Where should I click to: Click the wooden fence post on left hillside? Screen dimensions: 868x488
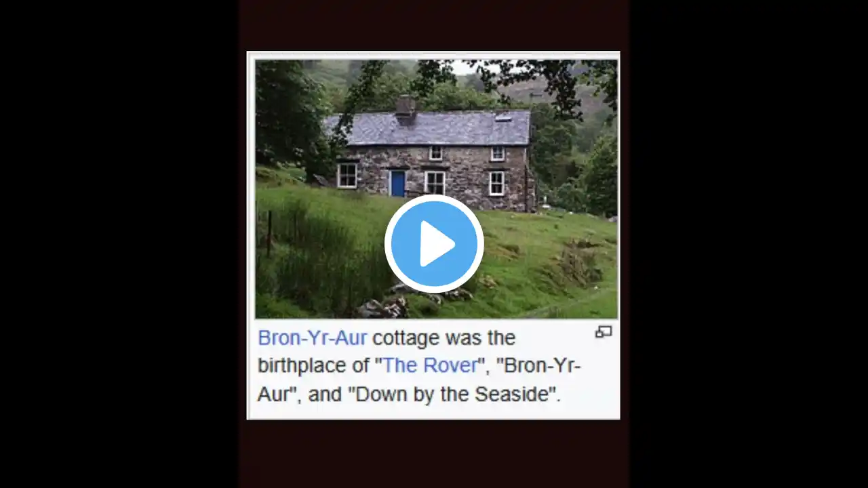pos(269,234)
